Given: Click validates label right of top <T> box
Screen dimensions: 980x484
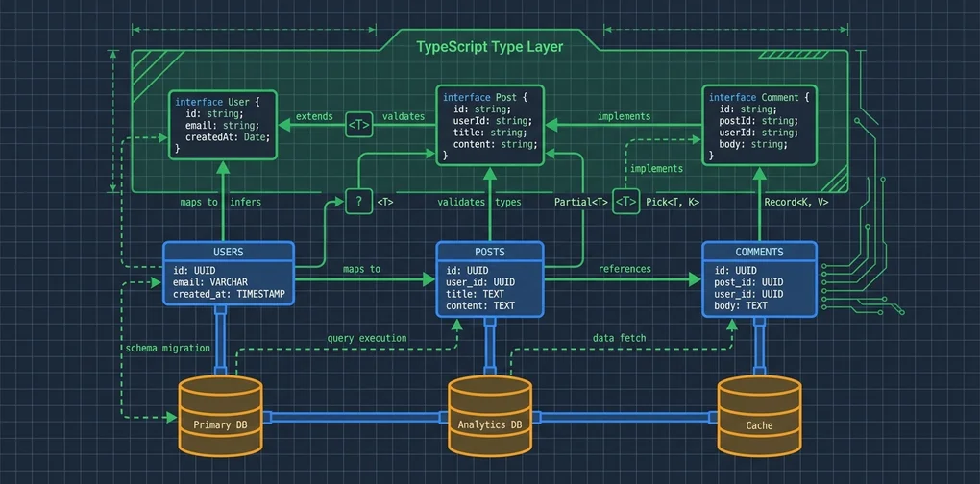Looking at the screenshot, I should (404, 116).
